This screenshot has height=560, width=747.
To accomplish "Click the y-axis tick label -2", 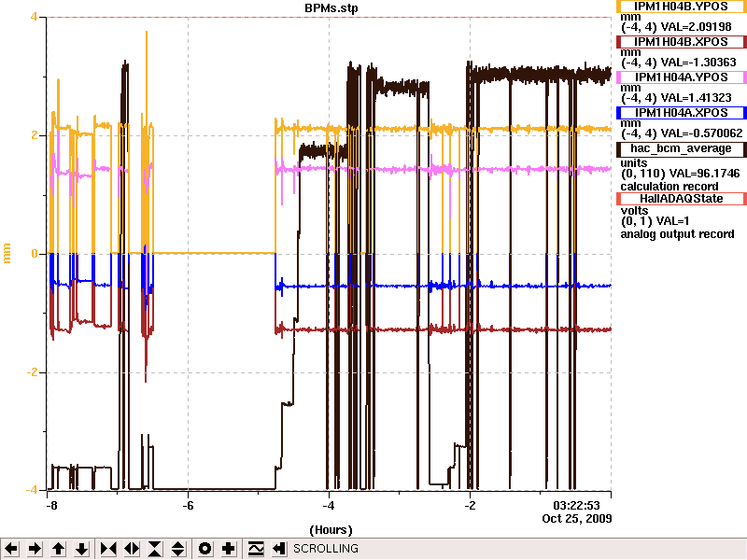I will [x=31, y=371].
